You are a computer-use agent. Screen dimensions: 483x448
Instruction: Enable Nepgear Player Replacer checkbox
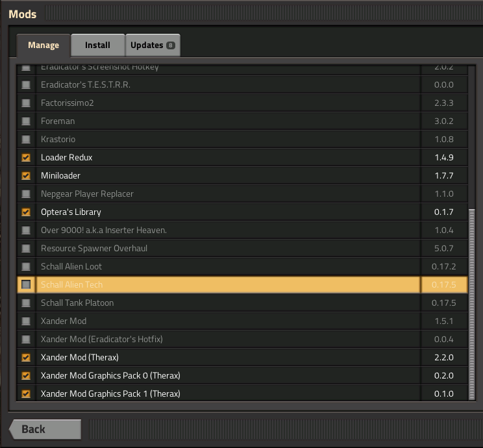coord(26,193)
